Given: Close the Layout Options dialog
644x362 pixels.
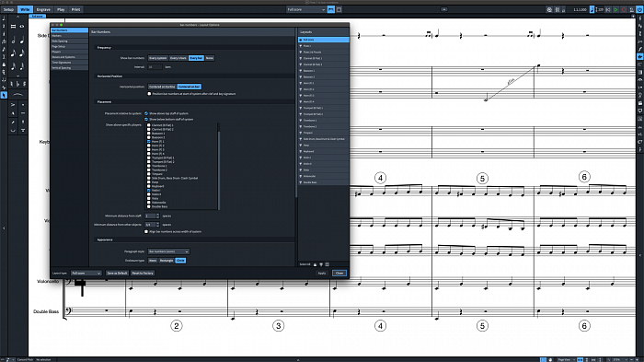Looking at the screenshot, I should point(339,274).
